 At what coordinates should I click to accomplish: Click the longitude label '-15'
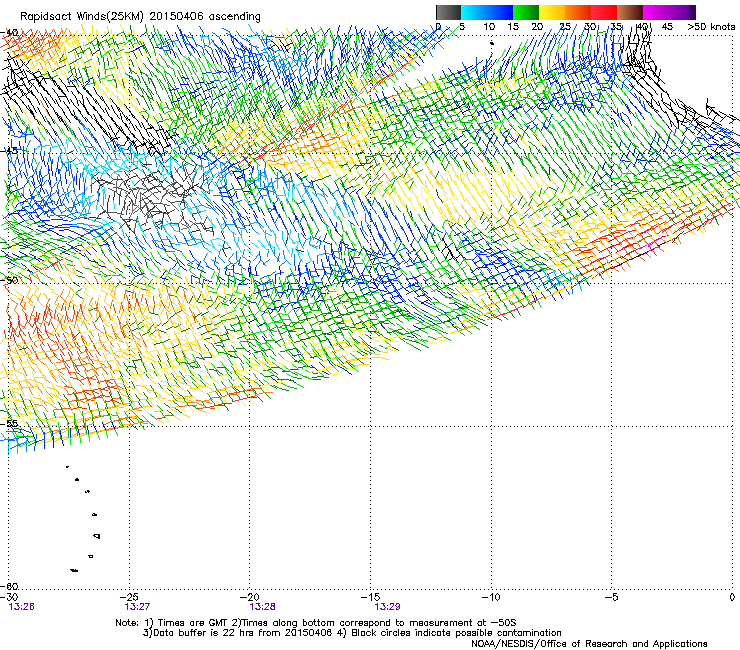click(x=370, y=597)
